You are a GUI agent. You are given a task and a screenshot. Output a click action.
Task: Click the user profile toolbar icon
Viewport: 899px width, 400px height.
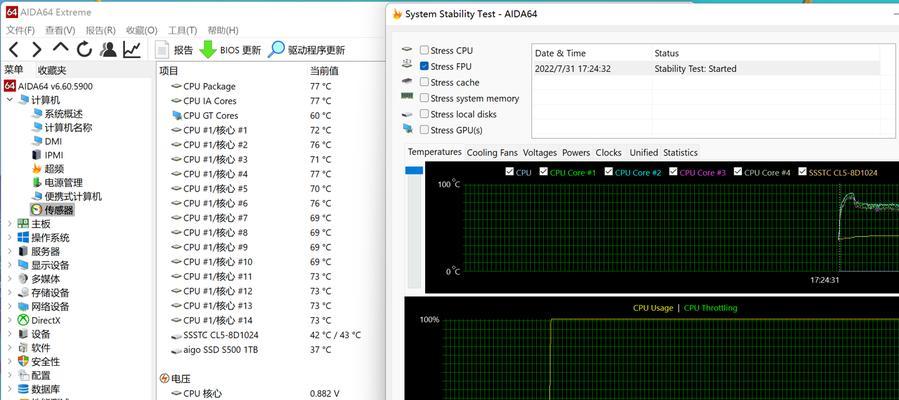click(x=108, y=50)
